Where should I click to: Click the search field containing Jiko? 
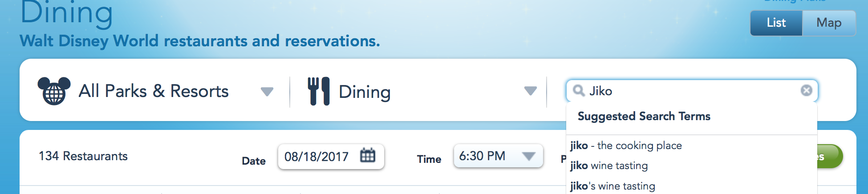pos(690,91)
